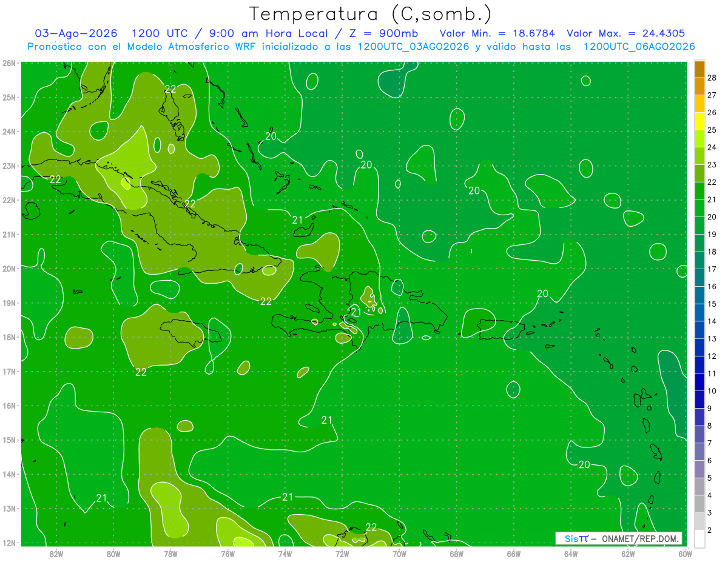Click the 17N latitude axis label
The image size is (728, 562).
pyautogui.click(x=9, y=371)
